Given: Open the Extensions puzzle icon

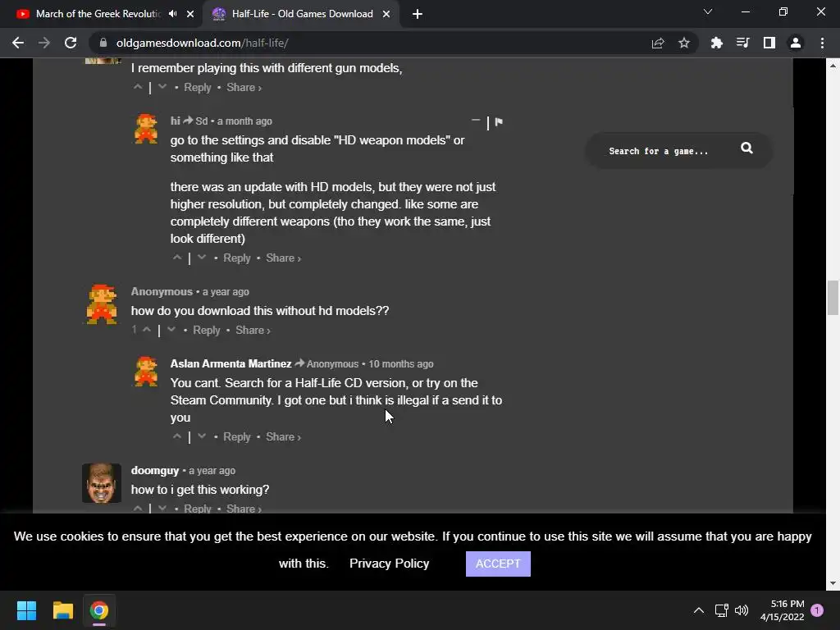Looking at the screenshot, I should click(716, 43).
